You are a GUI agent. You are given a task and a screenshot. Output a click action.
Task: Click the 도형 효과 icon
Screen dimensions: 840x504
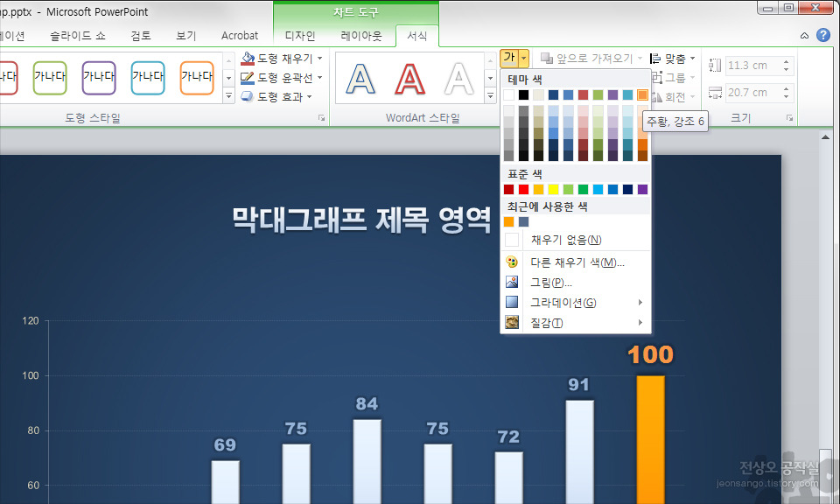click(247, 96)
